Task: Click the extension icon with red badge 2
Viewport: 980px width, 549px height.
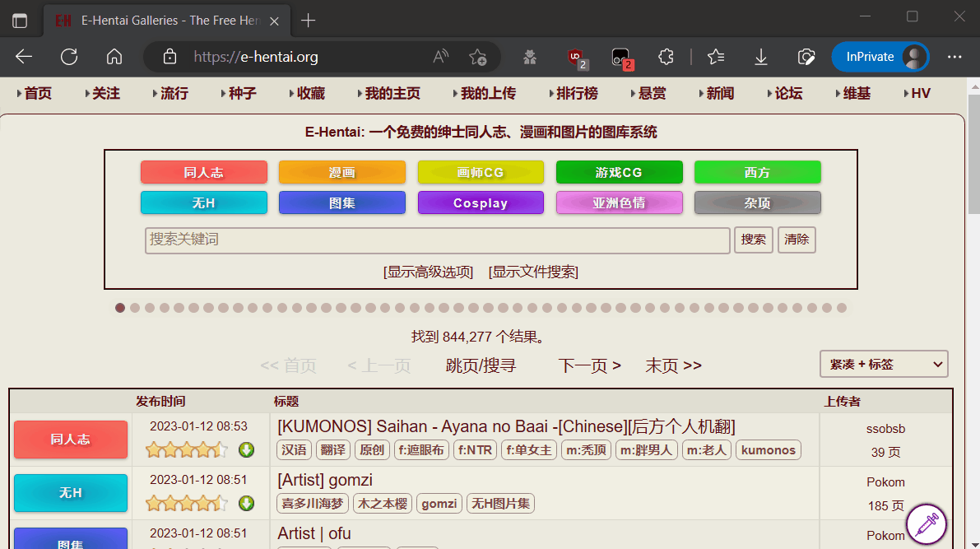Action: pyautogui.click(x=621, y=58)
